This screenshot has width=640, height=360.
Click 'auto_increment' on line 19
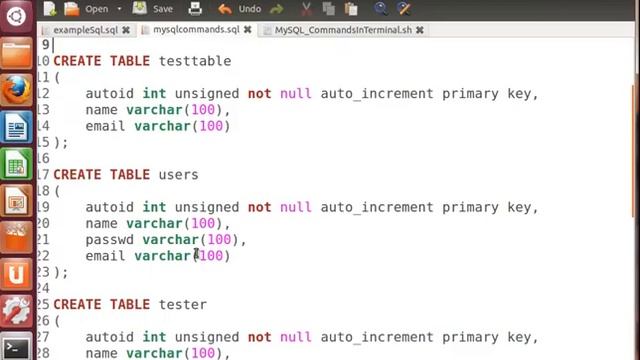377,207
